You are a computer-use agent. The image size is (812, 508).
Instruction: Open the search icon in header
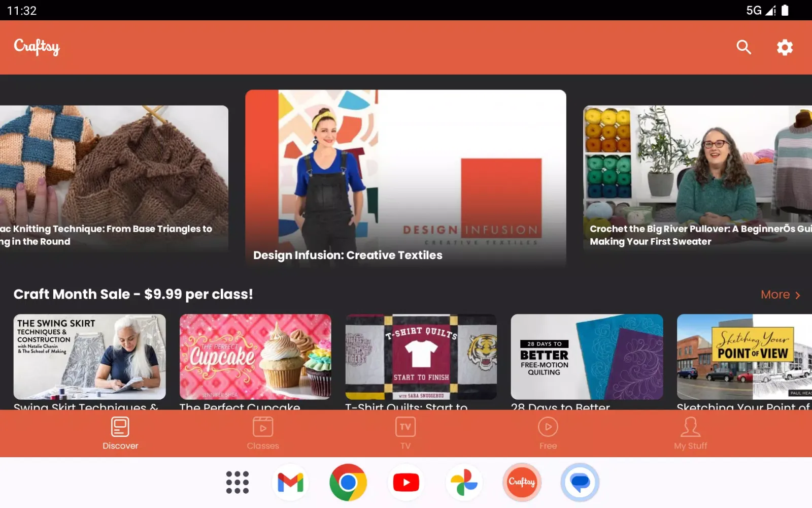[743, 47]
